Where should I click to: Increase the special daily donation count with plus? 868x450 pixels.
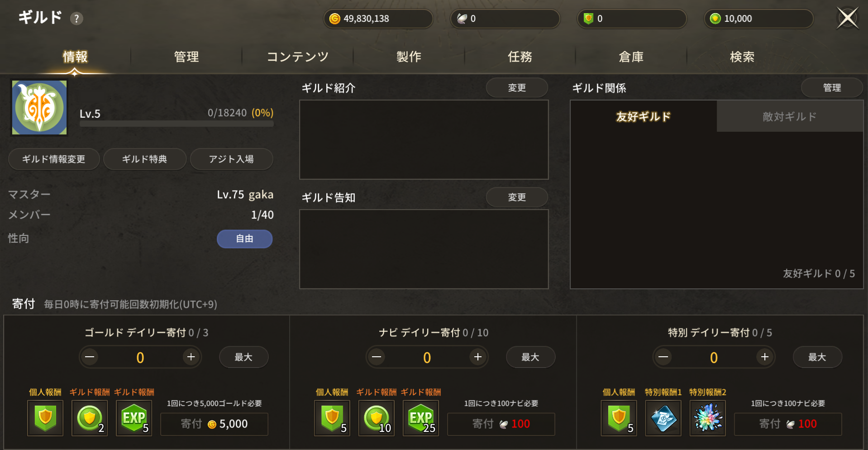[765, 357]
